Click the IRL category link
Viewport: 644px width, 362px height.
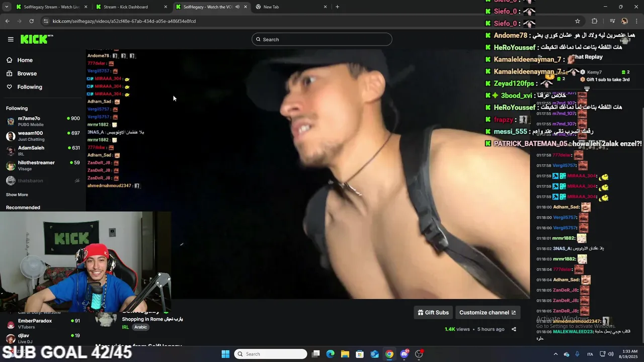[x=125, y=327]
